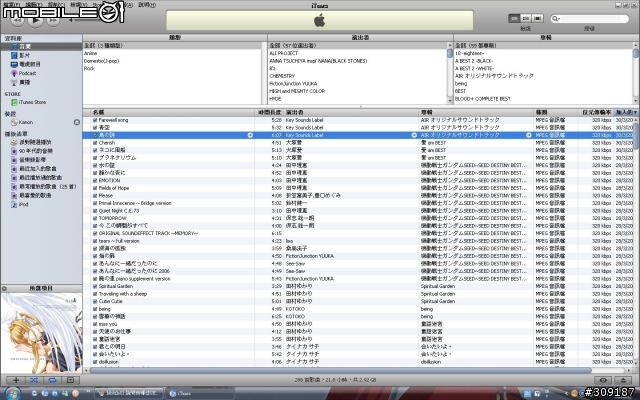Start playback with the Play button

(35, 20)
